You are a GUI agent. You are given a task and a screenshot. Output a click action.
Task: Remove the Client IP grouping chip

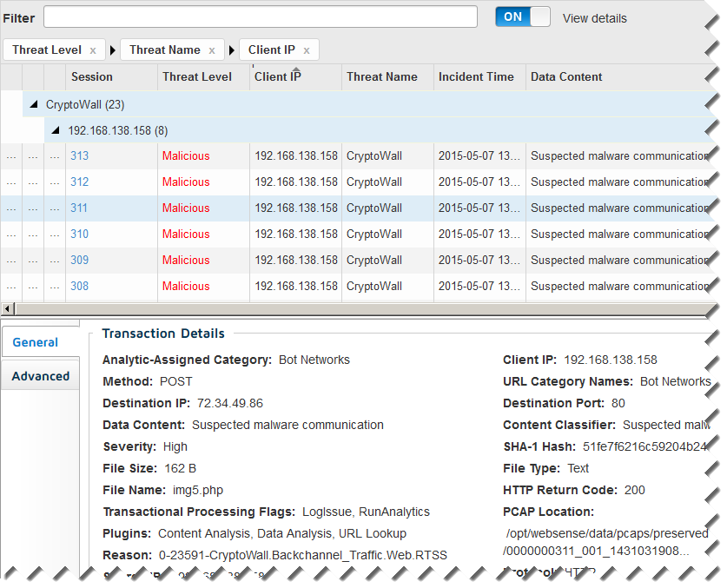coord(307,50)
